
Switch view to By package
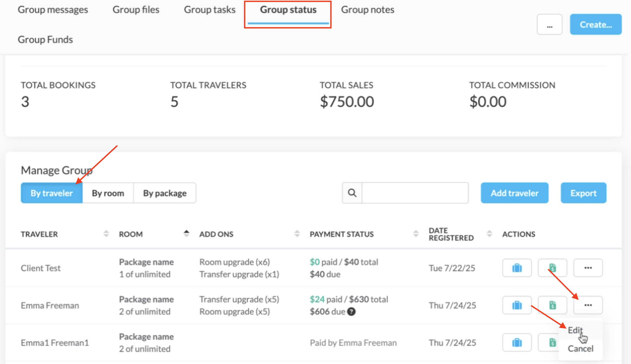click(x=165, y=193)
